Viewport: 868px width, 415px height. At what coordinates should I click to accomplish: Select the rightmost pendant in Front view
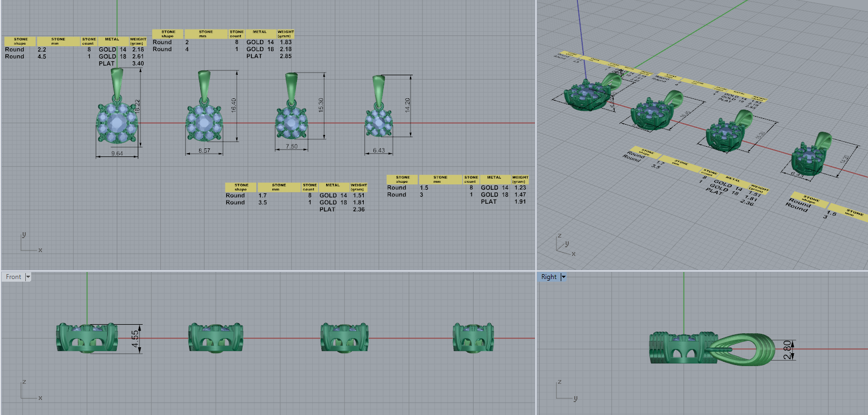[473, 338]
